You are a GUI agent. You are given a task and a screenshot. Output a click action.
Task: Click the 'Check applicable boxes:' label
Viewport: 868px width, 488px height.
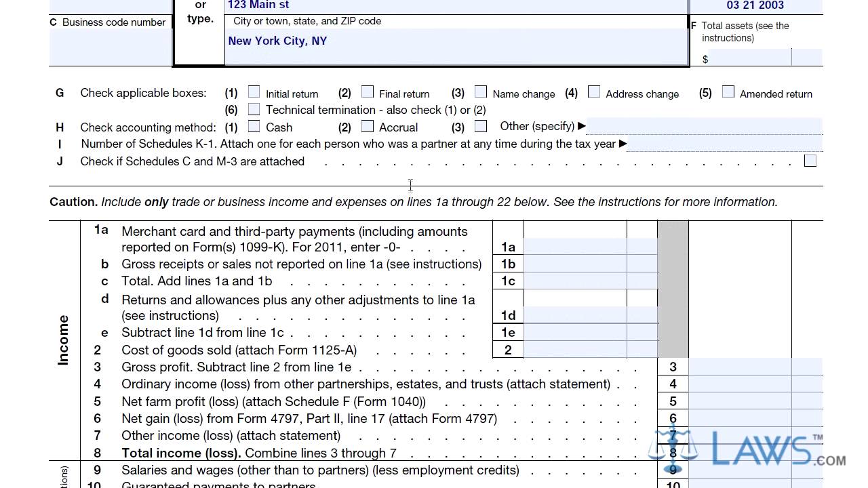pyautogui.click(x=143, y=93)
